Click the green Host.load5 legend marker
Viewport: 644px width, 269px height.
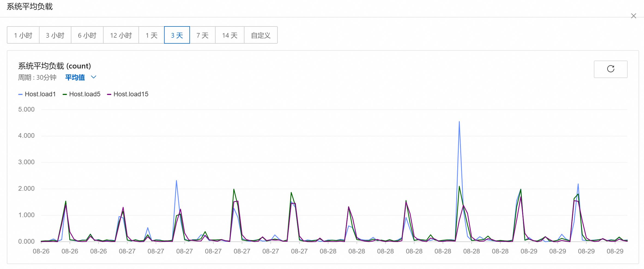65,94
